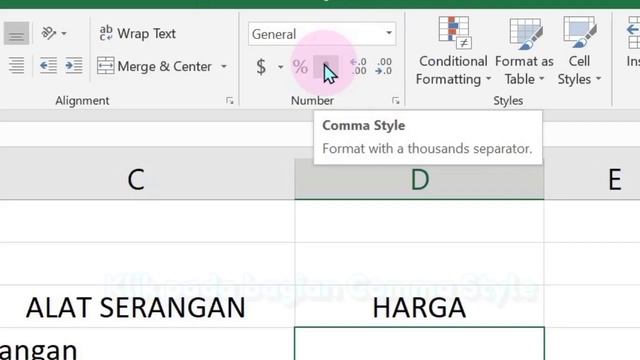Click the HARGA header cell
Viewport: 640px width, 360px height.
tap(420, 307)
